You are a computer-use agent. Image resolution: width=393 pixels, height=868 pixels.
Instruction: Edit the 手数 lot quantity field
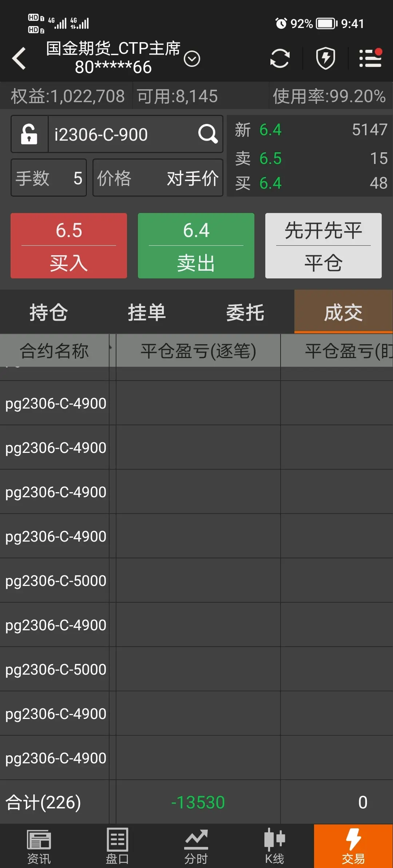pos(49,178)
